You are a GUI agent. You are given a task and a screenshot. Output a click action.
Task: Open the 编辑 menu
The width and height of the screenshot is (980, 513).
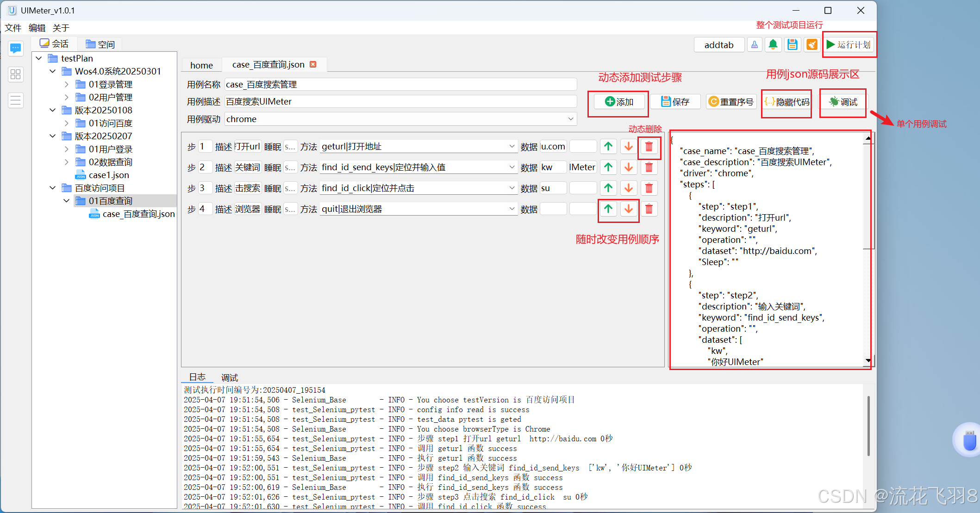coord(37,28)
